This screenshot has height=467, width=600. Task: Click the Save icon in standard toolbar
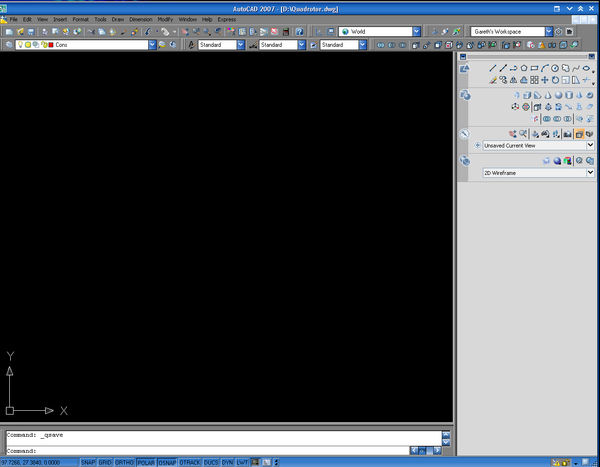pos(31,32)
